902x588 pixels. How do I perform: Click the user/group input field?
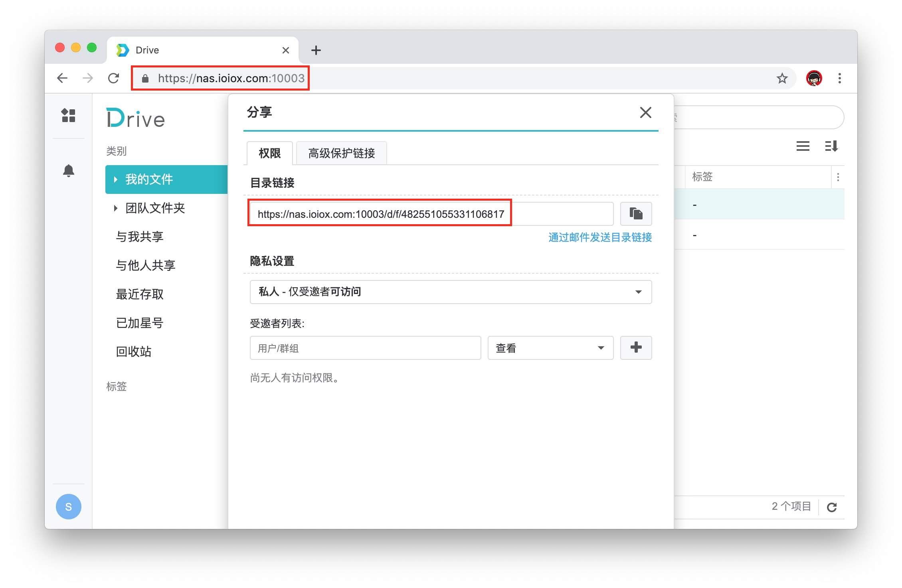pos(365,348)
